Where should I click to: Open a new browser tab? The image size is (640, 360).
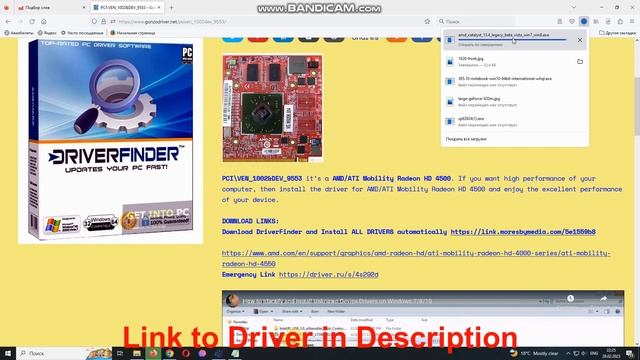coord(171,7)
